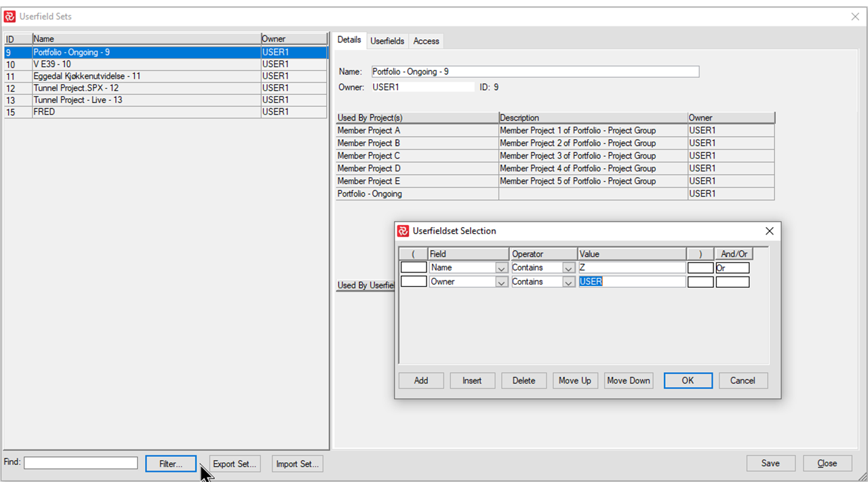Select the row Eggedal Kjøkkenutvidelse - 11
The width and height of the screenshot is (868, 488).
[x=165, y=77]
